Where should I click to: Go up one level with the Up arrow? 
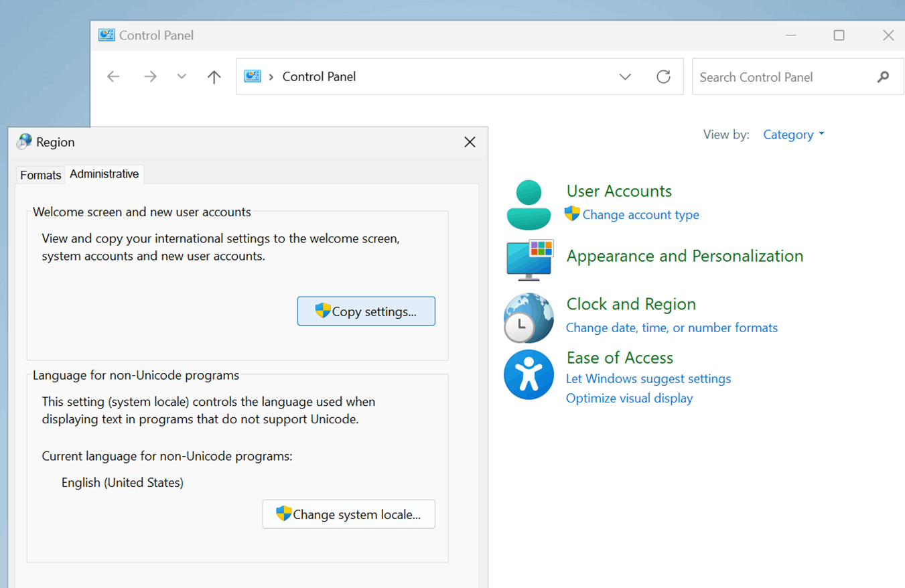(214, 76)
